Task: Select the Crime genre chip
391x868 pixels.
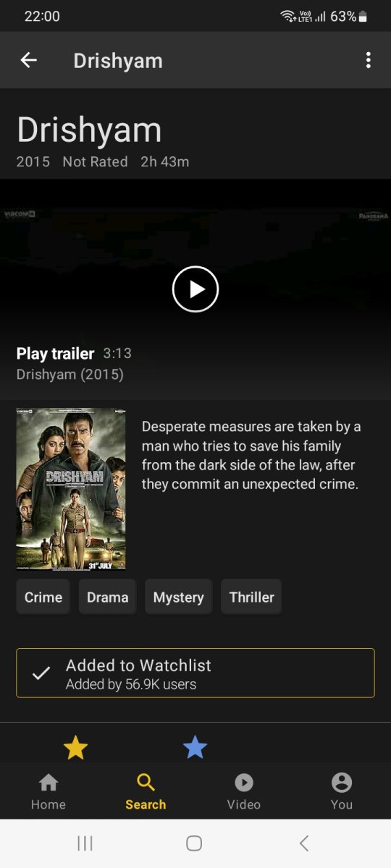Action: (43, 597)
